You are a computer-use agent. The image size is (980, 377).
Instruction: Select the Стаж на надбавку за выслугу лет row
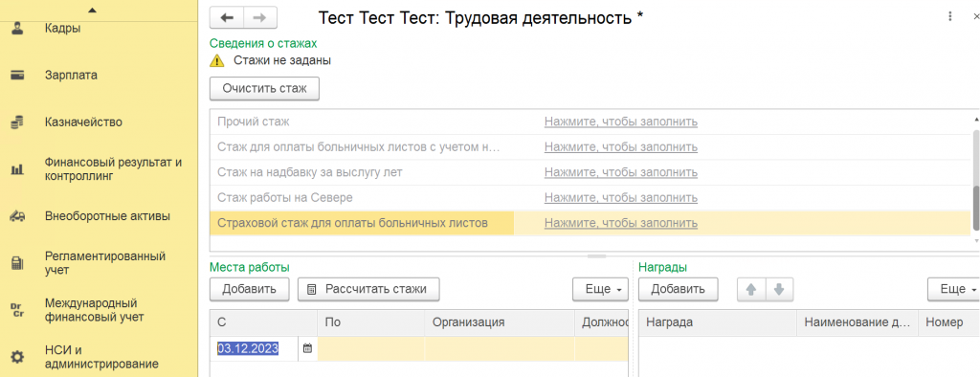point(590,172)
